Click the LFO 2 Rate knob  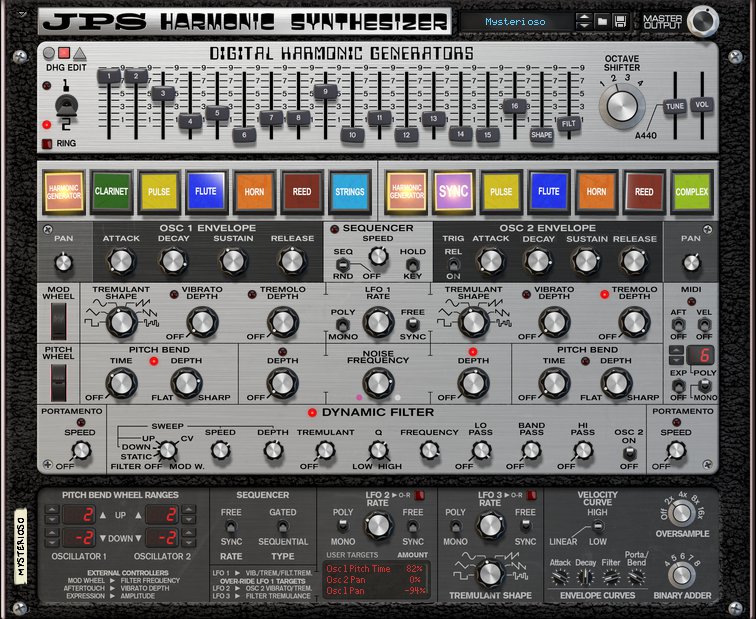378,525
